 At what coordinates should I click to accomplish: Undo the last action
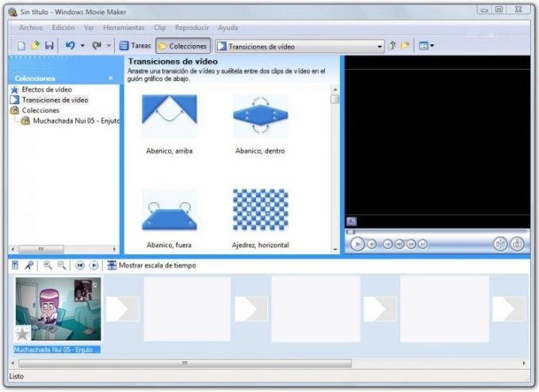[x=70, y=46]
